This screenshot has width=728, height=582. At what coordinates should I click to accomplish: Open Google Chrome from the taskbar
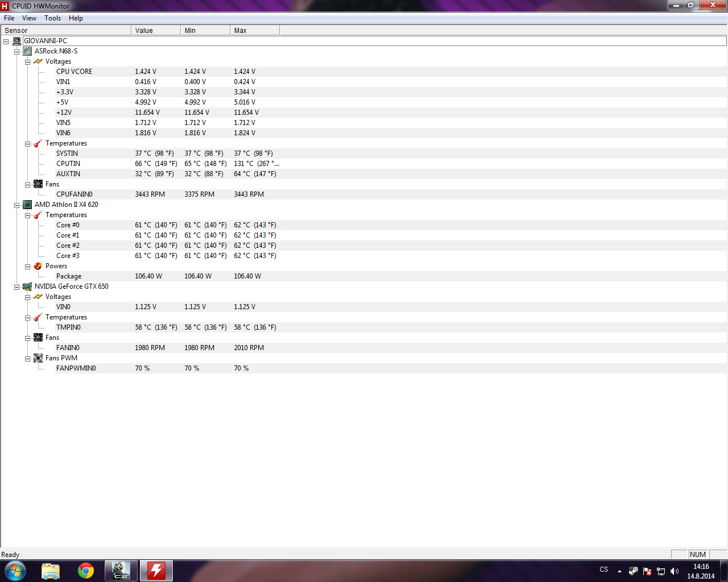coord(86,571)
